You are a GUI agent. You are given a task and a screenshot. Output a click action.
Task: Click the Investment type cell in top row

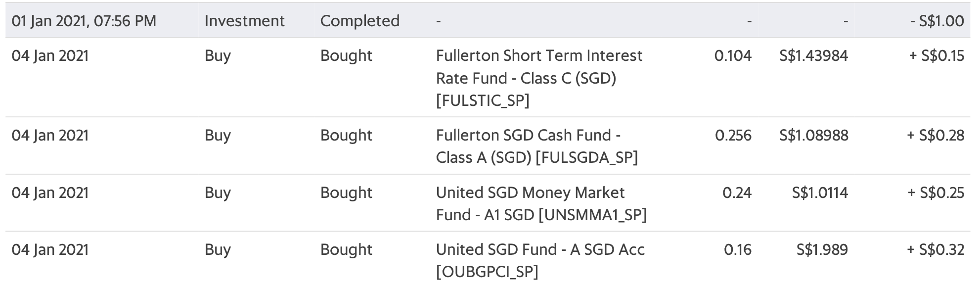coord(245,21)
